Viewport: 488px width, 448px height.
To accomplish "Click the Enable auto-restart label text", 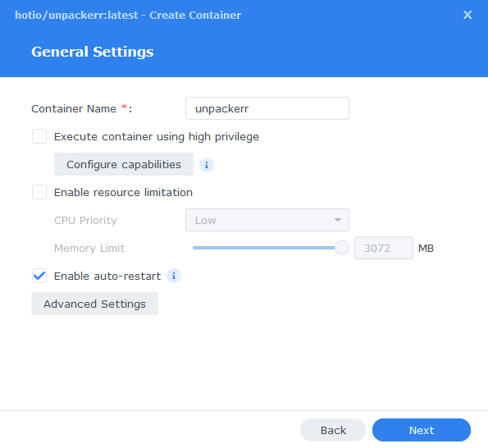I will tap(107, 277).
